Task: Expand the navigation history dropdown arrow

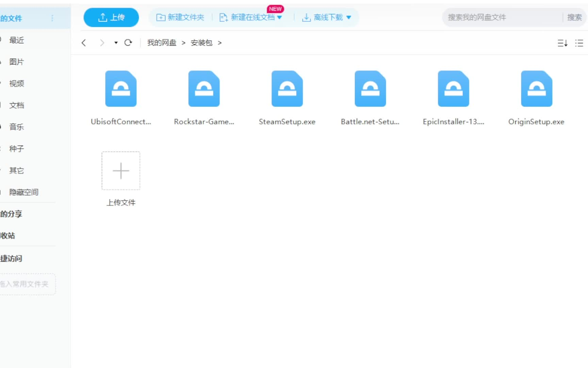Action: [x=116, y=43]
